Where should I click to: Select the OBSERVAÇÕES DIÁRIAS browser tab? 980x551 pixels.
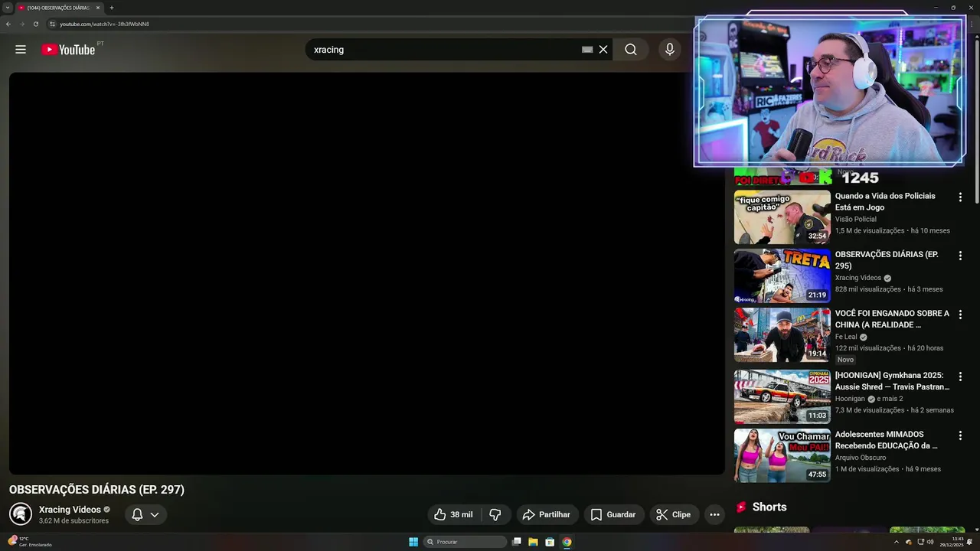coord(59,8)
